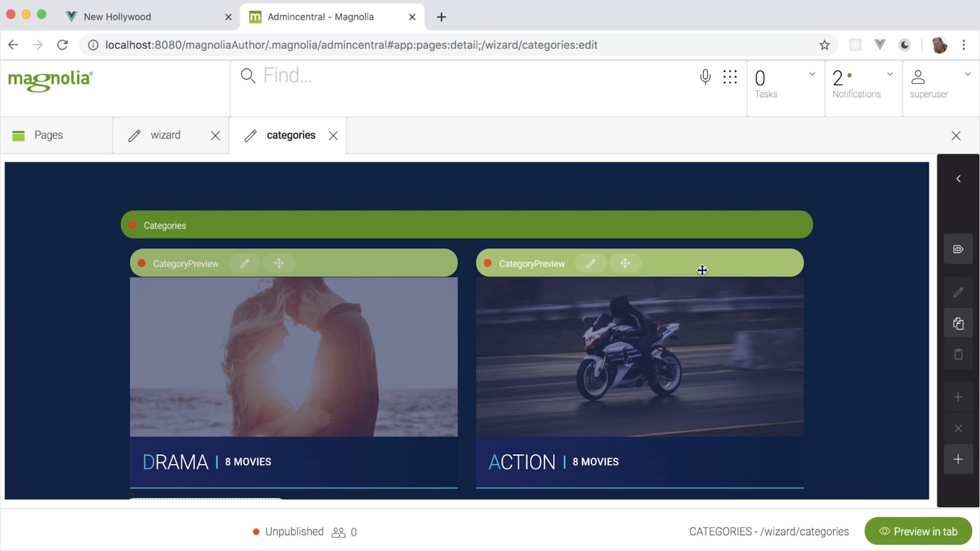Switch to the Pages tab
Screen dimensions: 980x551
click(x=48, y=135)
